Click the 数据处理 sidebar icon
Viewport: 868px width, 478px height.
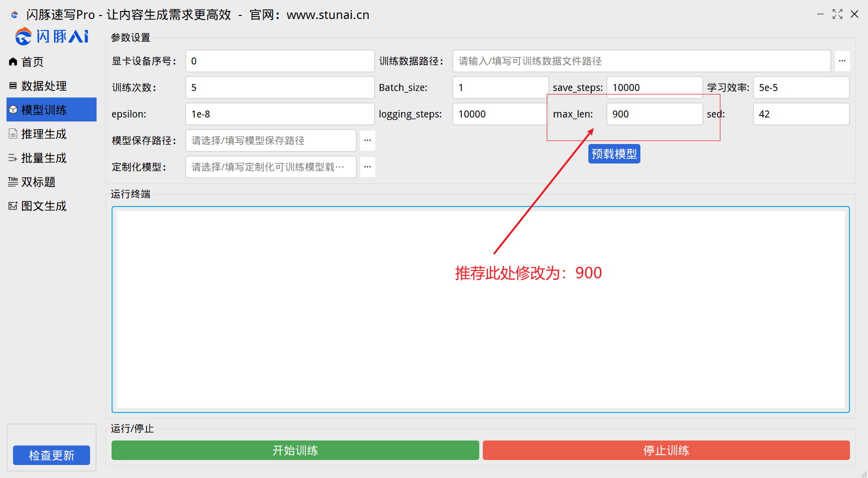[13, 85]
